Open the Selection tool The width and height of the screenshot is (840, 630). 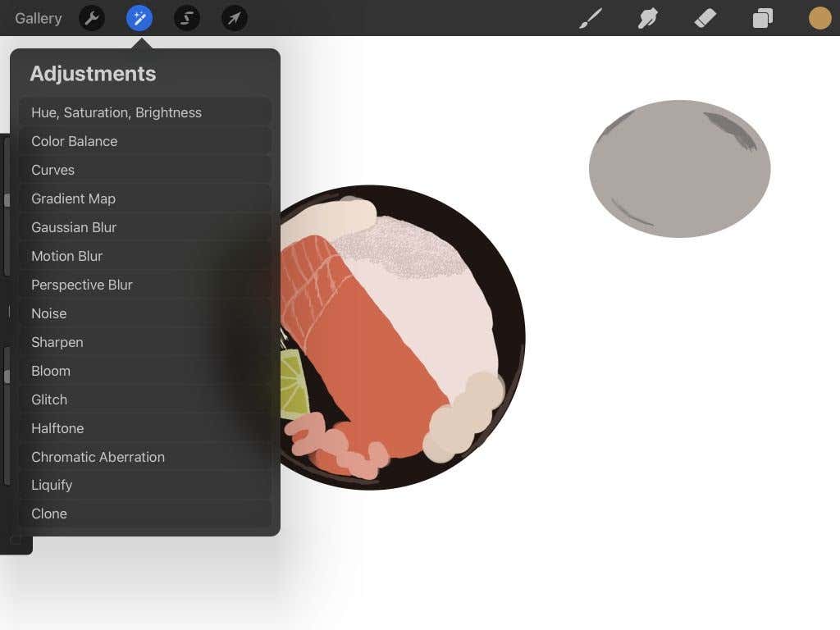187,18
